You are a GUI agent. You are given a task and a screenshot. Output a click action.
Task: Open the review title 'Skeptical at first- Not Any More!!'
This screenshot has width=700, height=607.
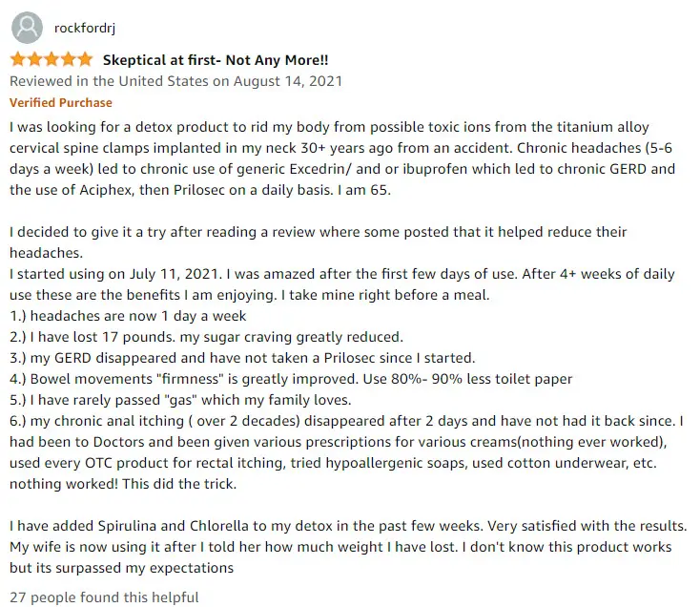(x=216, y=60)
